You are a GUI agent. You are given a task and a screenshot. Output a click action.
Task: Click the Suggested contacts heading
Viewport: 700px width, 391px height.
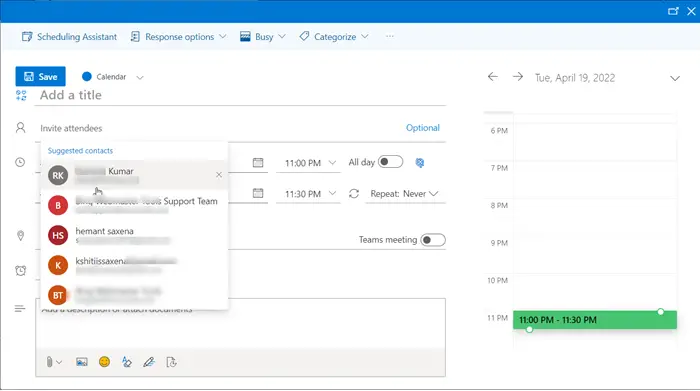click(x=80, y=151)
